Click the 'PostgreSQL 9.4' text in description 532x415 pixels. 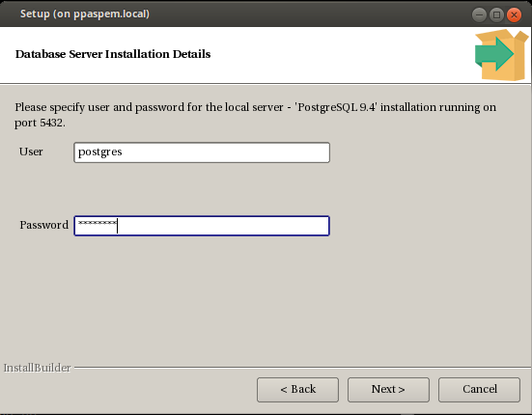coord(337,107)
